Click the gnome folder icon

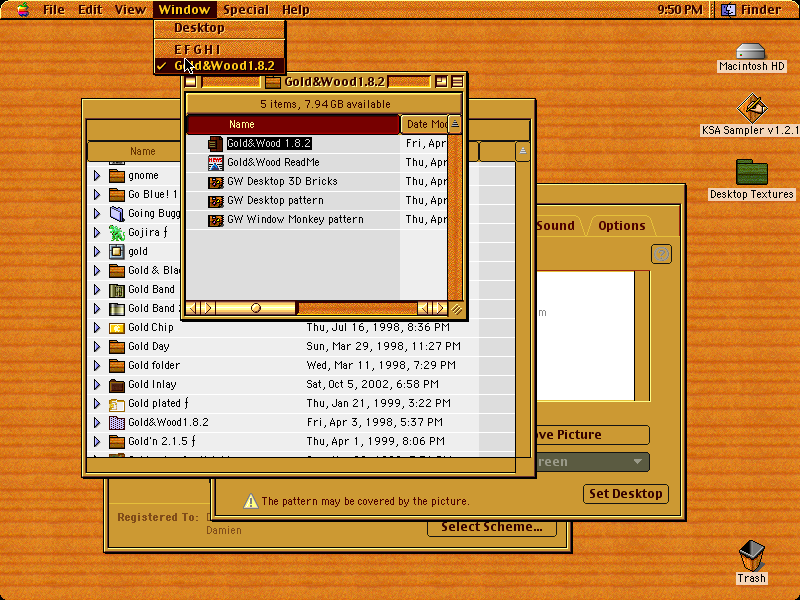click(117, 176)
